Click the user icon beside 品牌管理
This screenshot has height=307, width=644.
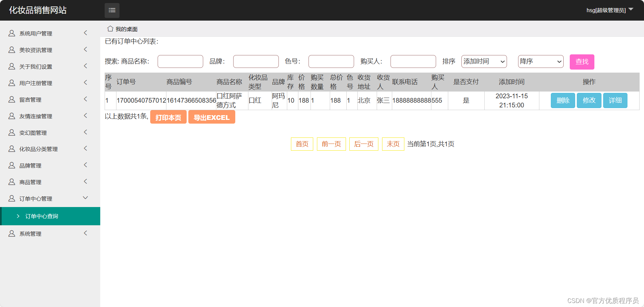tap(12, 165)
